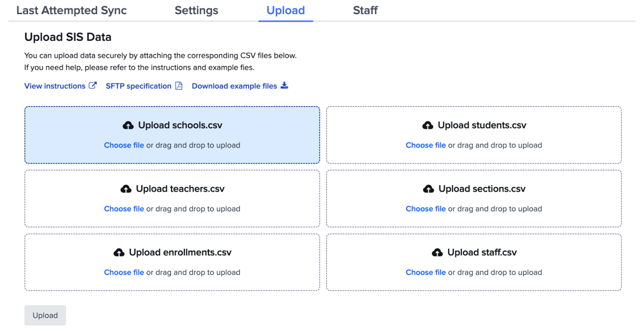Click the download icon beside Download example files

coord(284,85)
